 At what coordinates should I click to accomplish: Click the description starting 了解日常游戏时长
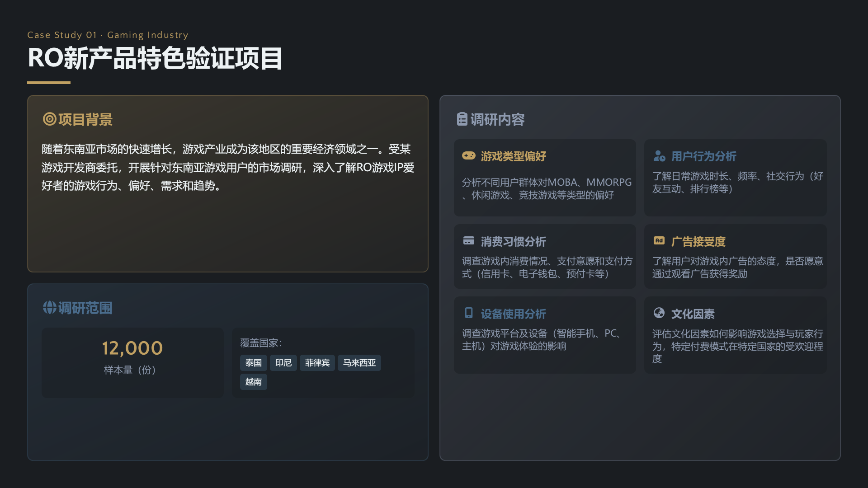(737, 183)
